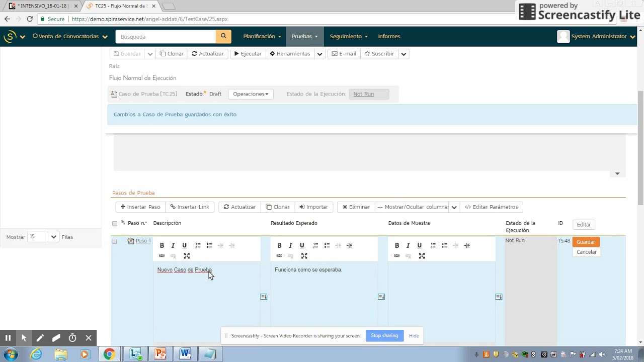Click the Eliminar button

356,207
